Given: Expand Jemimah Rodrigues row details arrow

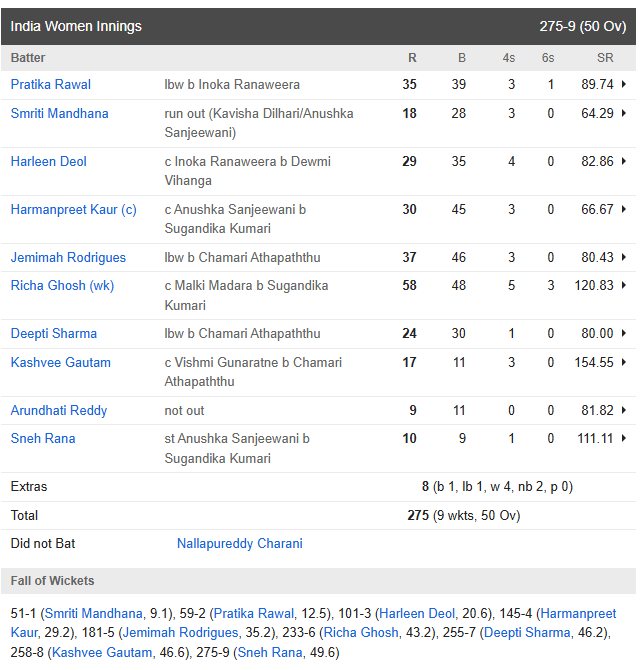Looking at the screenshot, I should pos(624,257).
